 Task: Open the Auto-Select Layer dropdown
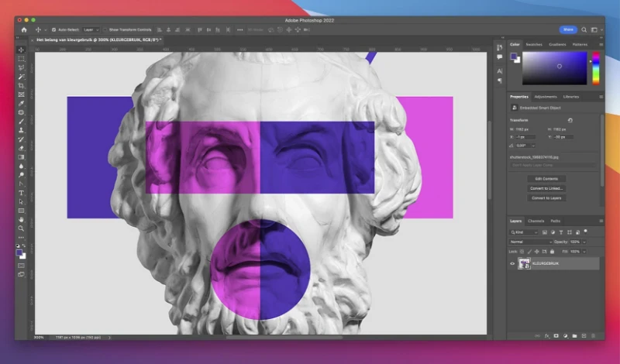click(x=91, y=29)
